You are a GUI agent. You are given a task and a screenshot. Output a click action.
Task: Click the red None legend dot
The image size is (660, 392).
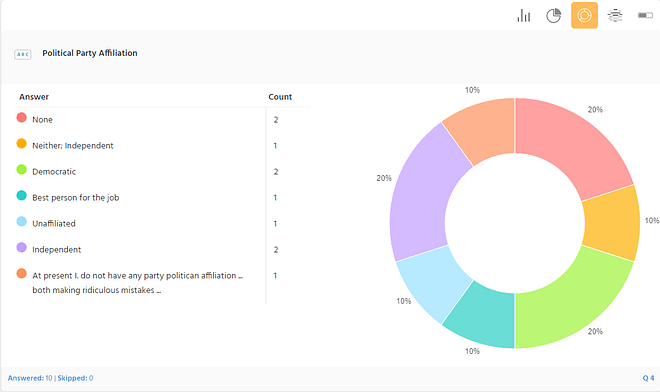pos(21,117)
